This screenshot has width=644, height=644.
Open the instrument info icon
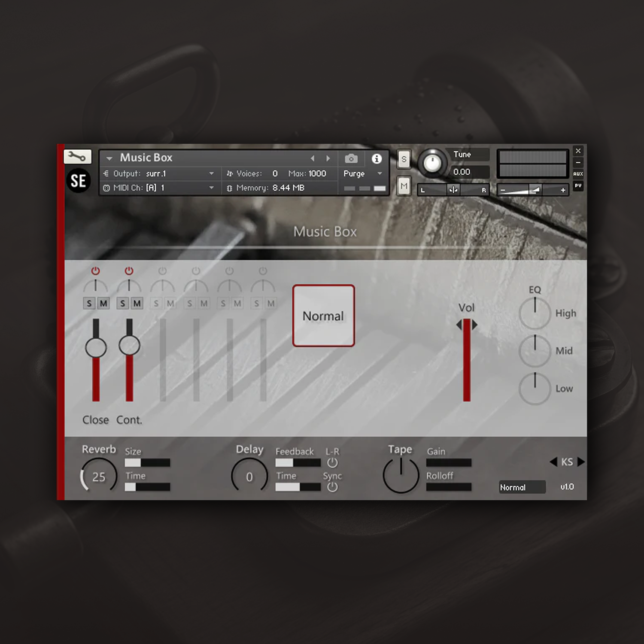point(377,159)
